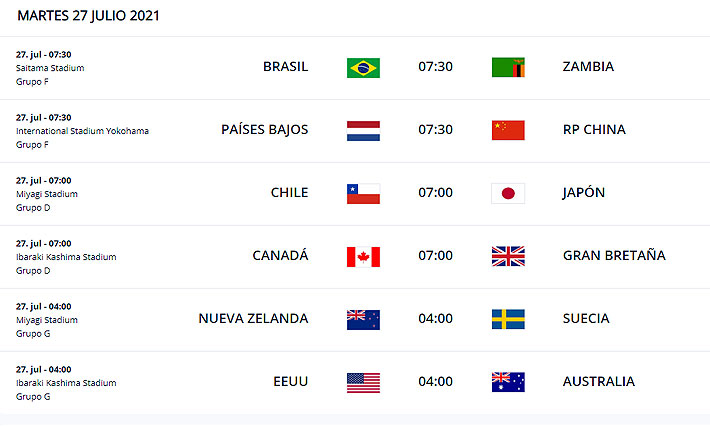Click the Brazil flag icon
Screen dimensions: 710x426
tap(362, 67)
